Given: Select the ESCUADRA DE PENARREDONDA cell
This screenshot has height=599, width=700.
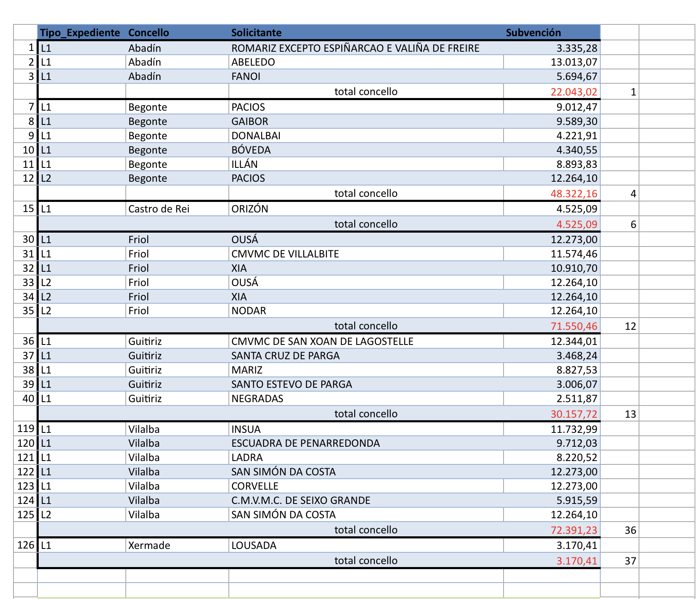Looking at the screenshot, I should [366, 443].
